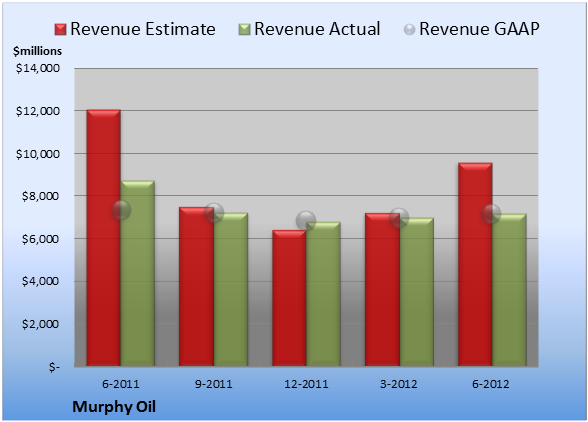Click the 12-2011 quarter label

click(x=306, y=384)
